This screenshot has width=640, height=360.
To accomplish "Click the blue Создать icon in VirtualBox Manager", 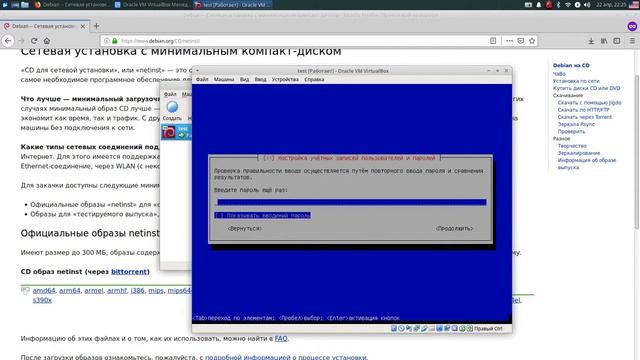I will tap(172, 107).
